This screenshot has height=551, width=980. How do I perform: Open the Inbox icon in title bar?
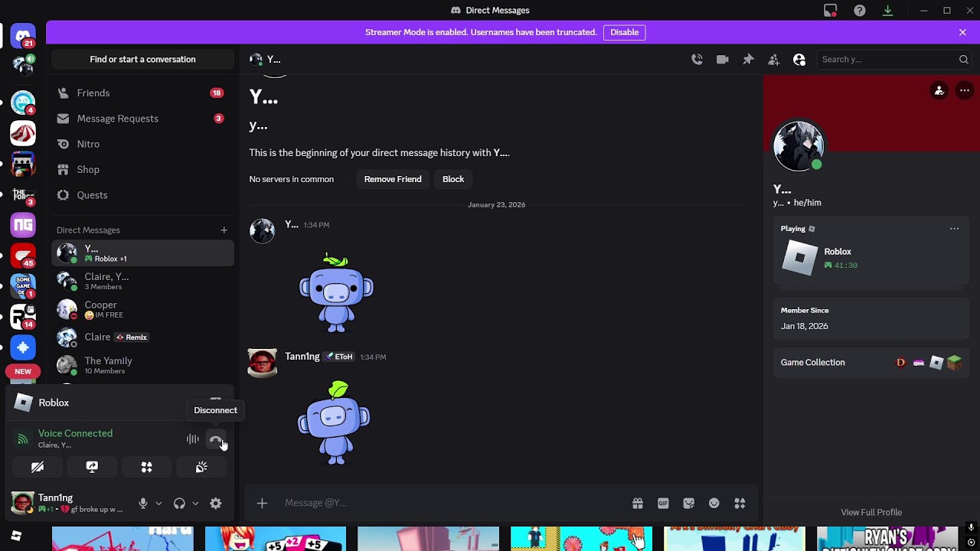[831, 10]
